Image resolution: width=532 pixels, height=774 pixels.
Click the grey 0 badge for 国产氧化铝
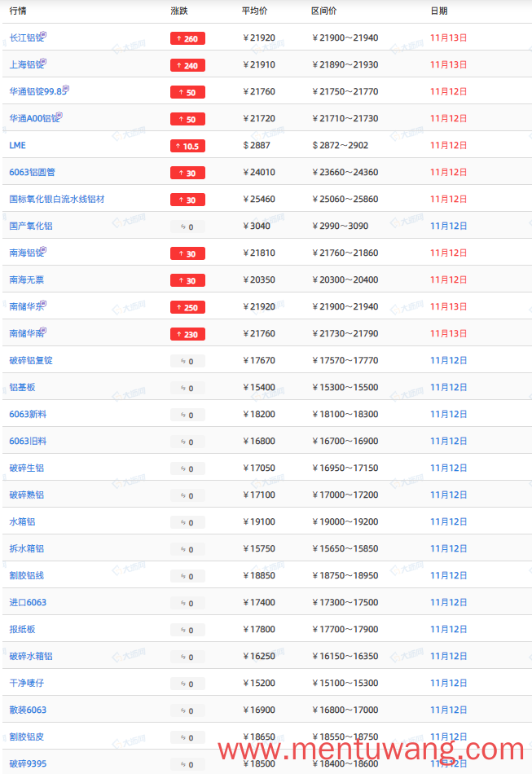click(187, 226)
